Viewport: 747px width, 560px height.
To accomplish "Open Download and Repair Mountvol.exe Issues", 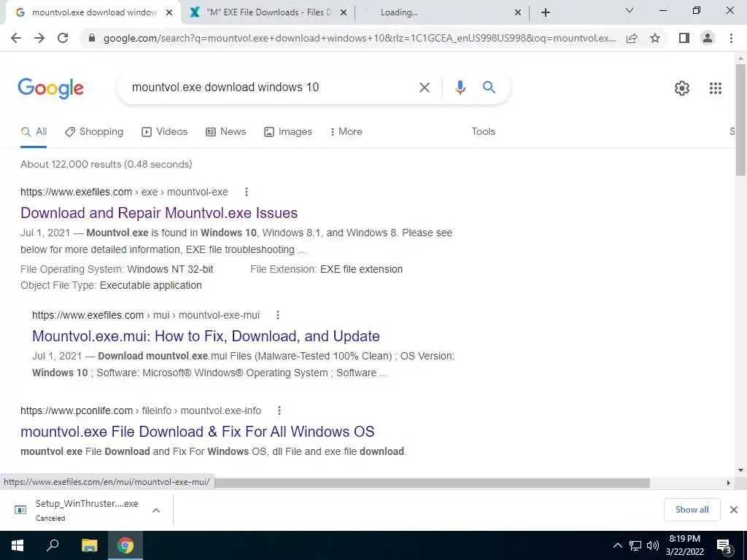I will pyautogui.click(x=159, y=213).
